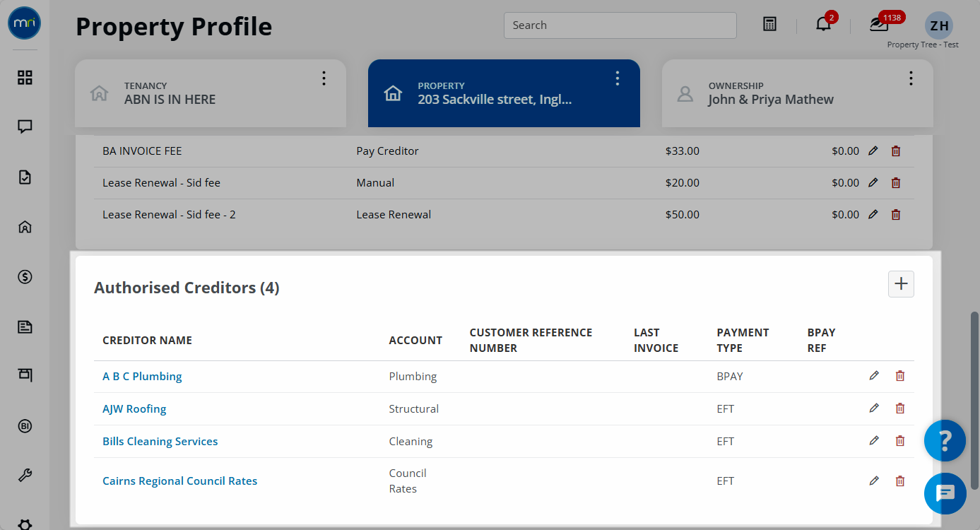This screenshot has height=530, width=980.
Task: Open the Property card three-dot menu
Action: click(x=618, y=78)
